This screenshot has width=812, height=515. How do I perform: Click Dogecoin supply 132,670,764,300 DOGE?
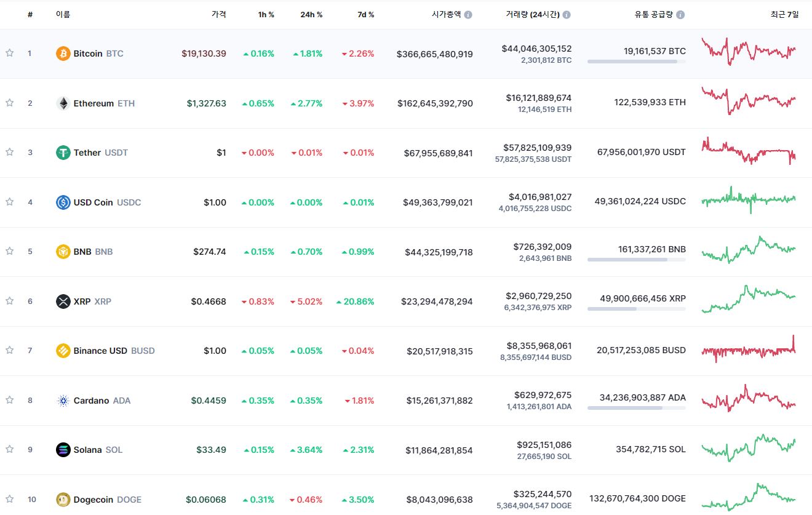(x=637, y=498)
